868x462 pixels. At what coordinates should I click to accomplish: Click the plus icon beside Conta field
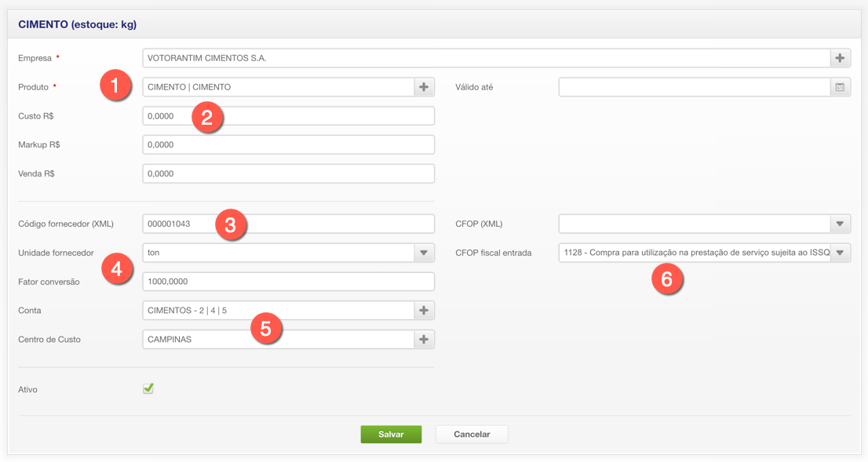tap(424, 311)
